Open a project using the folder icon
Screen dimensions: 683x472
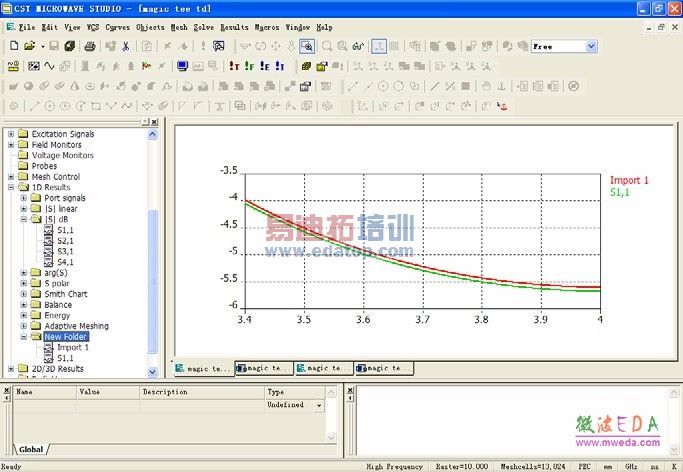click(29, 46)
